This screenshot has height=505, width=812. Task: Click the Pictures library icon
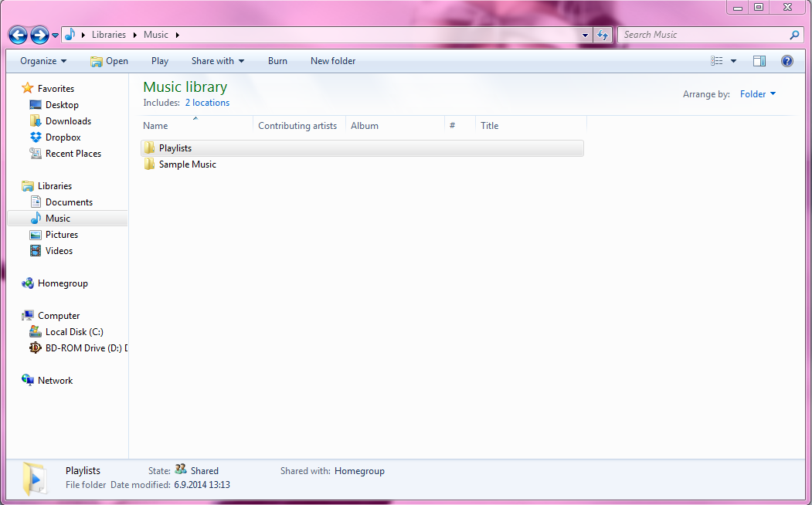point(36,235)
